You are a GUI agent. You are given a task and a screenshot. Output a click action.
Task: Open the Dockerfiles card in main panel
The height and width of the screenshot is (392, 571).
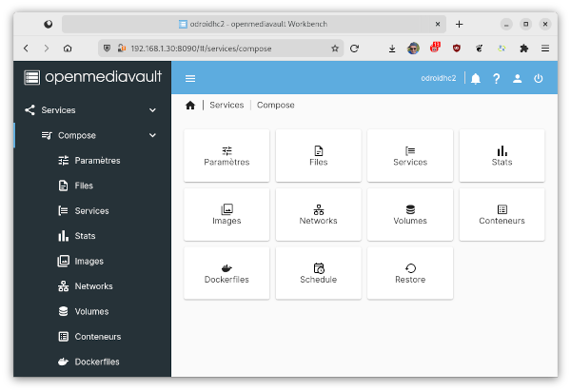click(x=226, y=273)
